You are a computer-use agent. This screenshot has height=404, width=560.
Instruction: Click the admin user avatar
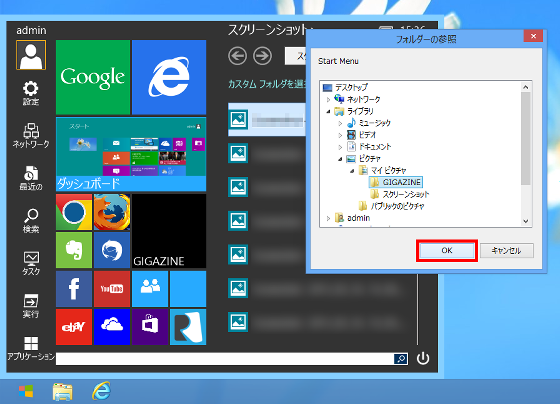[31, 55]
